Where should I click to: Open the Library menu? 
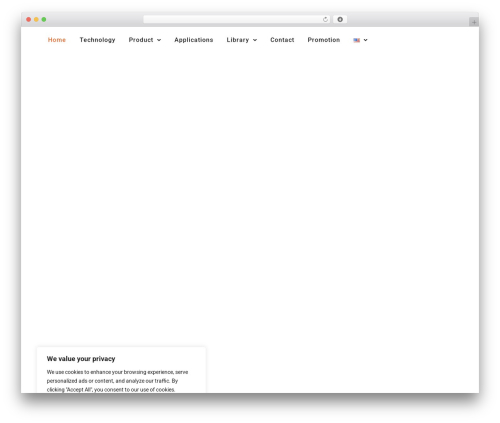(238, 40)
